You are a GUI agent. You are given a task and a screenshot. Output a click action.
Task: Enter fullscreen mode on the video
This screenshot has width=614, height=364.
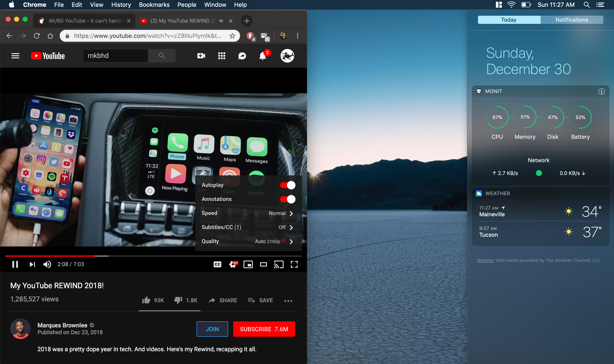(294, 264)
